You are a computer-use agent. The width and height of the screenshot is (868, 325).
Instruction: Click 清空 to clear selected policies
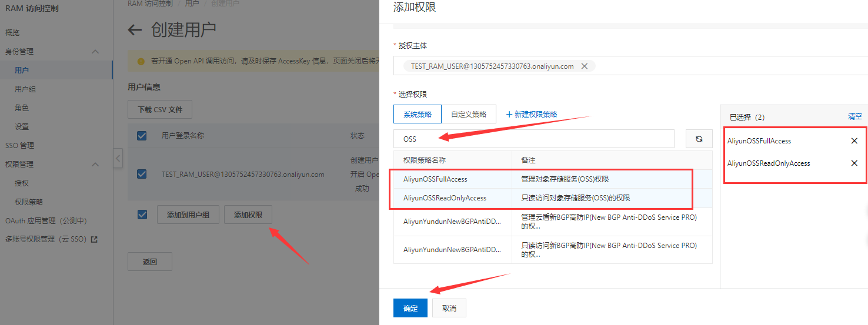pyautogui.click(x=855, y=116)
